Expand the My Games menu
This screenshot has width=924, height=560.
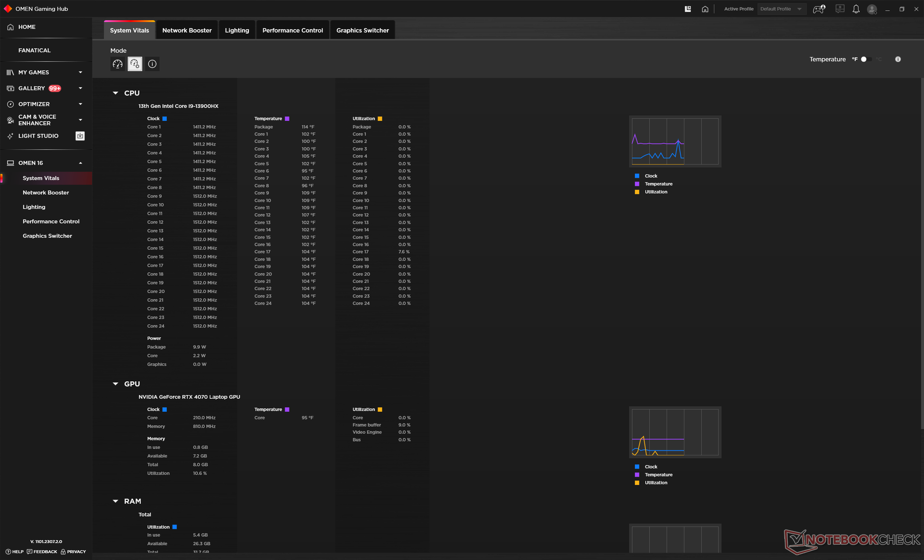[x=80, y=73]
